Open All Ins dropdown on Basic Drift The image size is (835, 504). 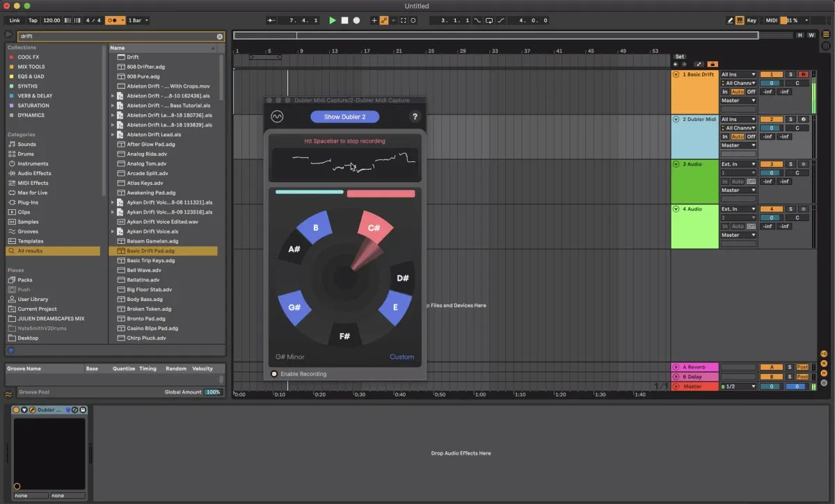[738, 74]
